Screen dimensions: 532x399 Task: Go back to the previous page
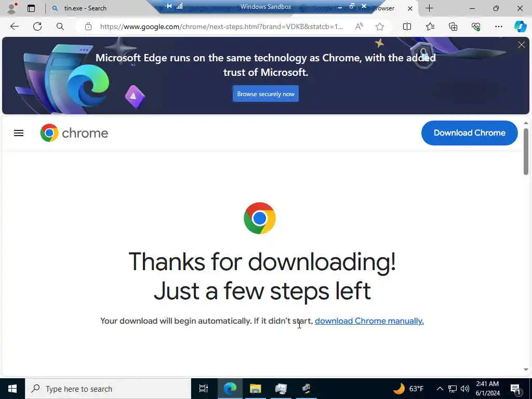14,26
